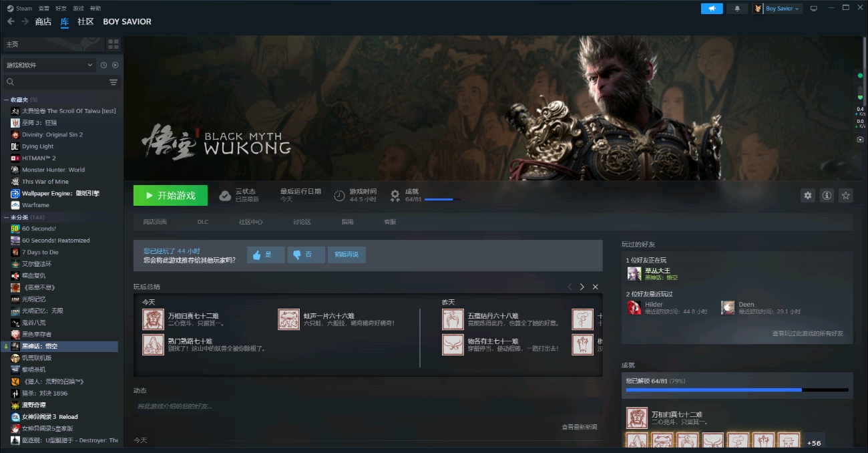Select Wallpaper Engine in the library list
The width and height of the screenshot is (868, 453).
point(60,193)
